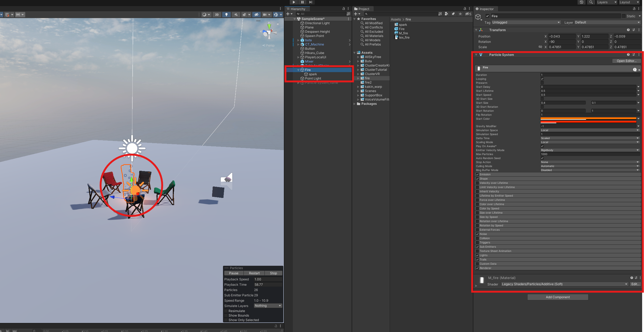The height and width of the screenshot is (332, 644).
Task: Open the Simulation Space dropdown
Action: coord(590,130)
